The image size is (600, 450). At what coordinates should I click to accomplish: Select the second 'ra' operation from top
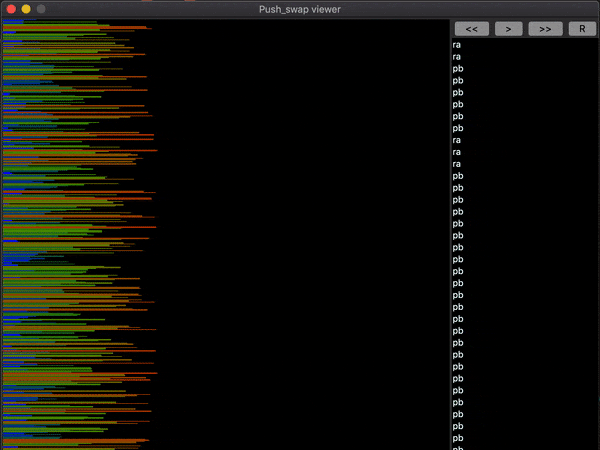click(x=457, y=57)
